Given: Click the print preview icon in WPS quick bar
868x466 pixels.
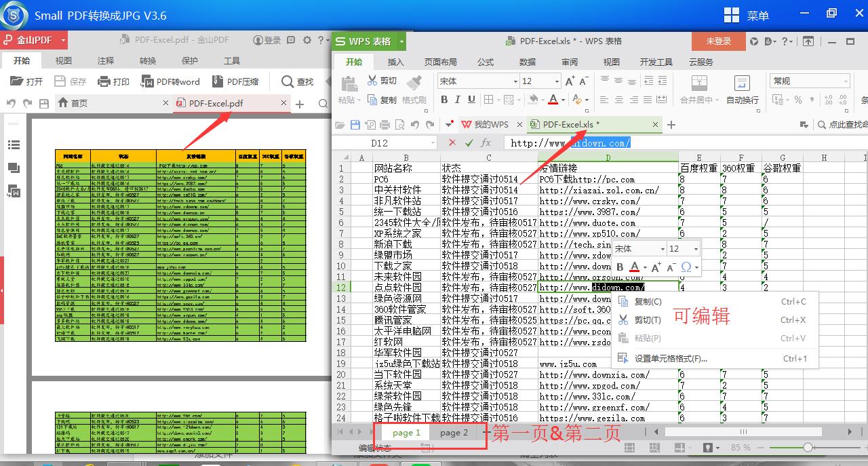Looking at the screenshot, I should 399,125.
